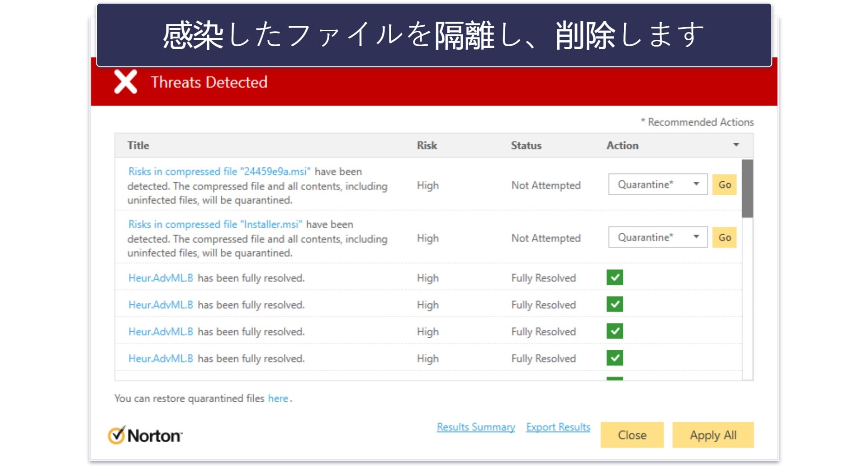Click the Norton logo
The width and height of the screenshot is (868, 466).
click(x=145, y=435)
